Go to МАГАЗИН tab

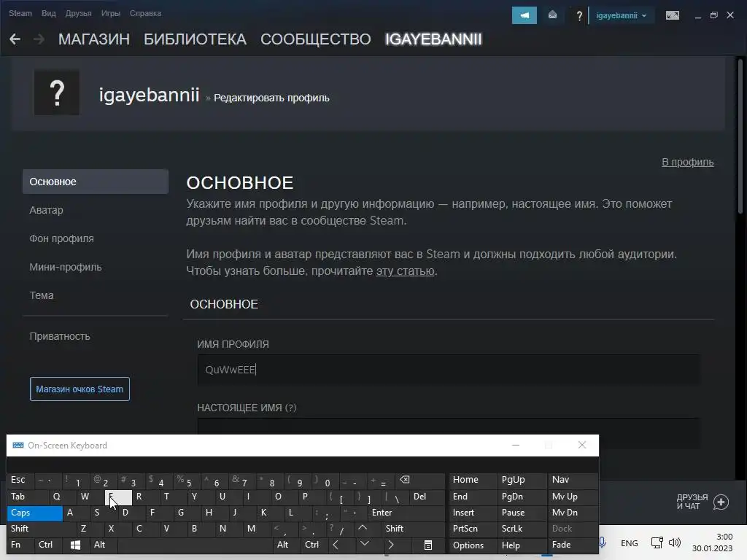coord(94,39)
